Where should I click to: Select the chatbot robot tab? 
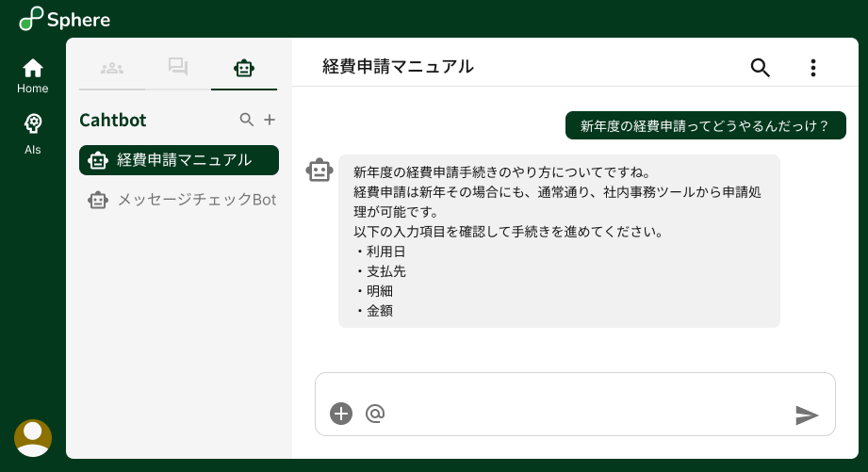point(244,67)
